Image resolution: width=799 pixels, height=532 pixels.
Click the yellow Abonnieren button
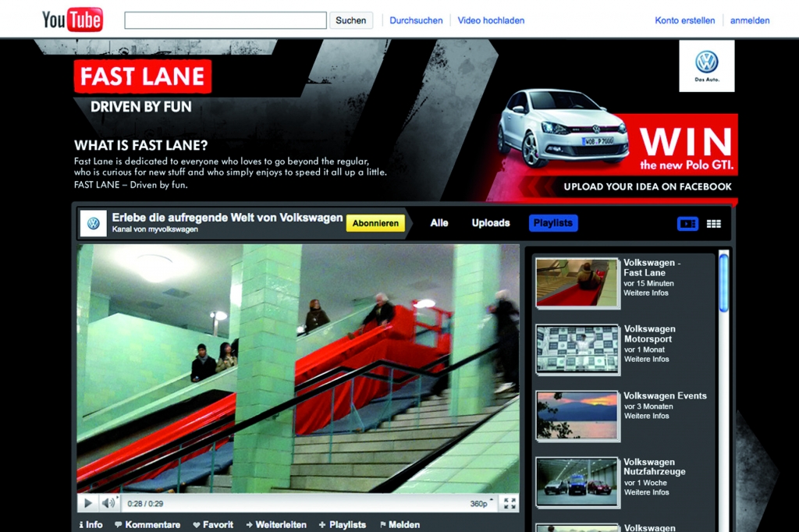(x=375, y=223)
